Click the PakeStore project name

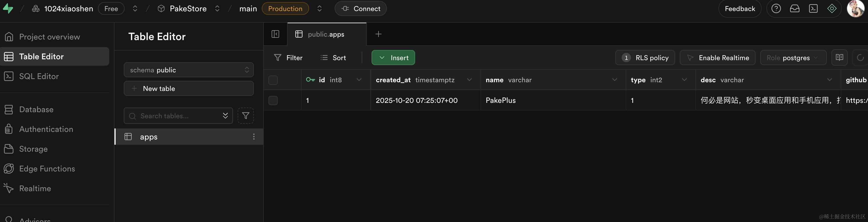point(188,8)
